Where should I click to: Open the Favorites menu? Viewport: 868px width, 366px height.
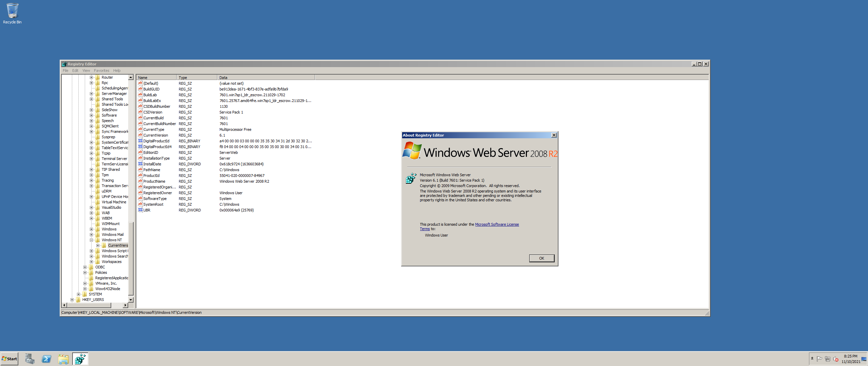point(102,70)
